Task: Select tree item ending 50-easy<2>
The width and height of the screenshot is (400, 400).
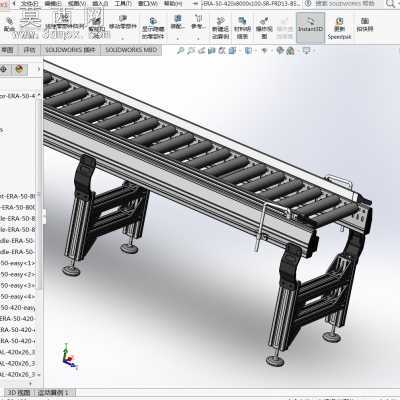Action: (x=17, y=274)
